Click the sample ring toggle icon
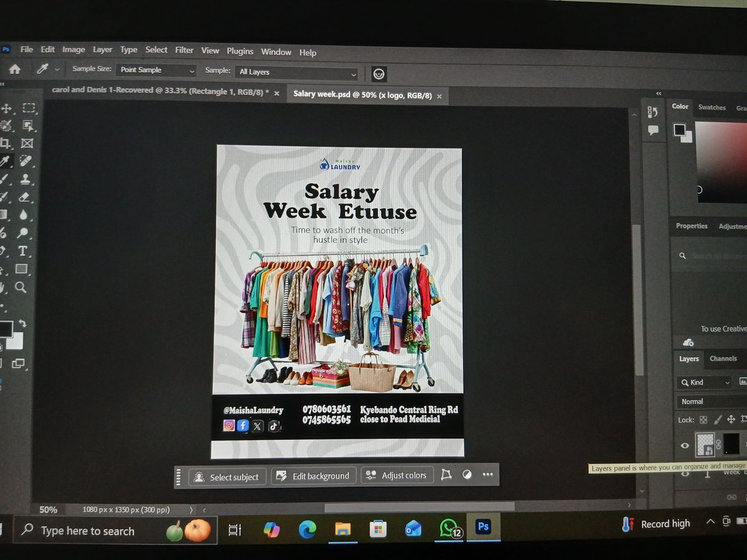The width and height of the screenshot is (747, 560). coord(379,74)
